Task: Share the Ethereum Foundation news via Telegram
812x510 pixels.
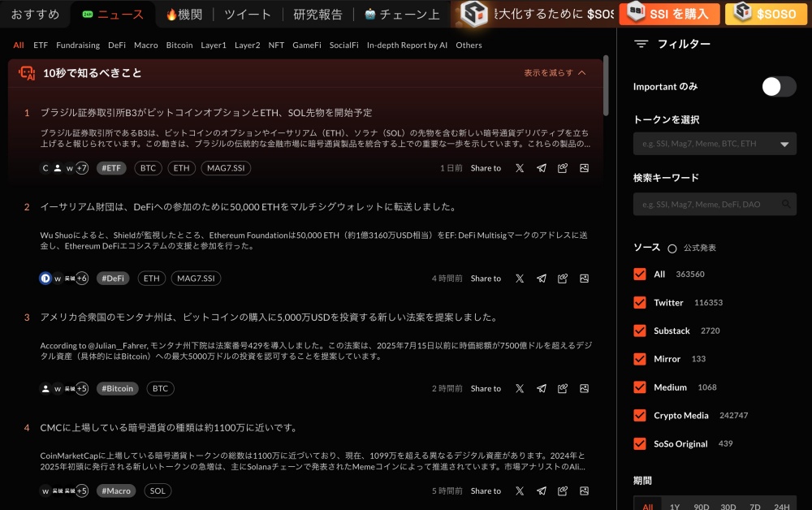Action: (542, 279)
